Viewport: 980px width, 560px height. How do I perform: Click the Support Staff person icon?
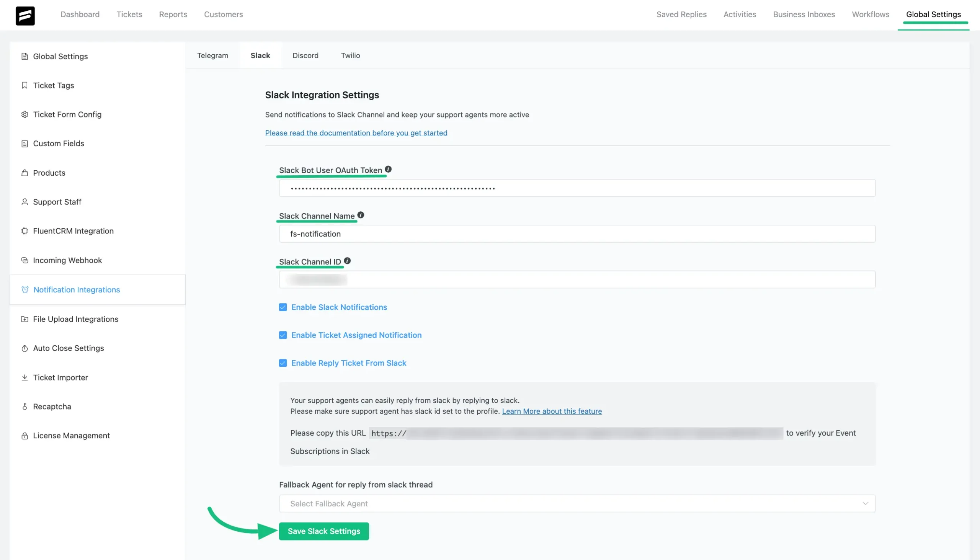point(24,202)
